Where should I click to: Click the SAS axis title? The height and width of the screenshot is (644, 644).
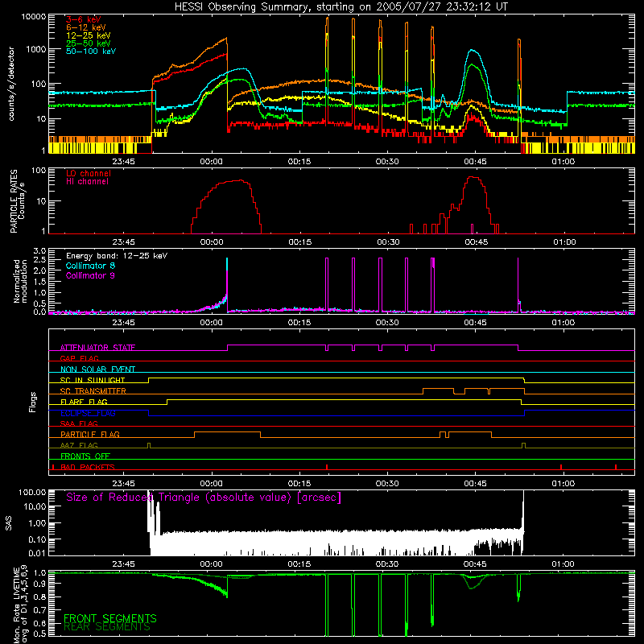point(9,523)
